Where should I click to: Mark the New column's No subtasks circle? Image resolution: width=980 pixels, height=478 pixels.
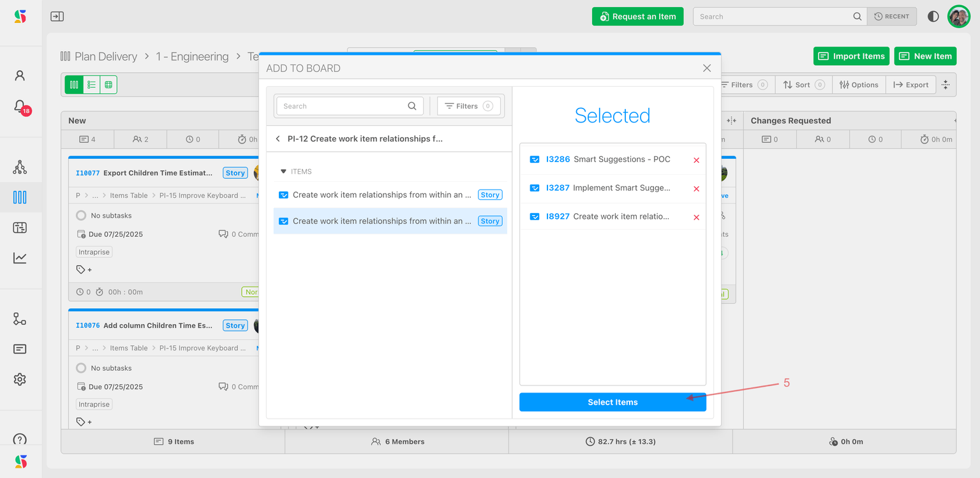click(81, 216)
